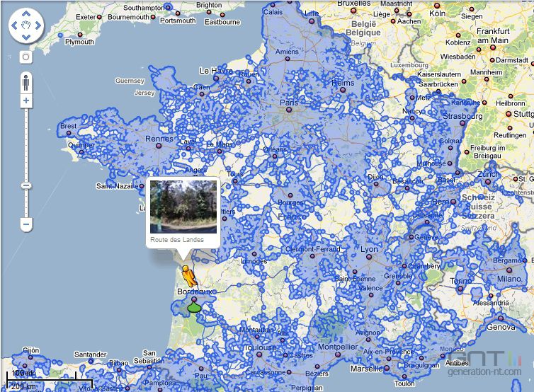This screenshot has width=534, height=392.
Task: Click the map scale bar
Action: point(50,380)
